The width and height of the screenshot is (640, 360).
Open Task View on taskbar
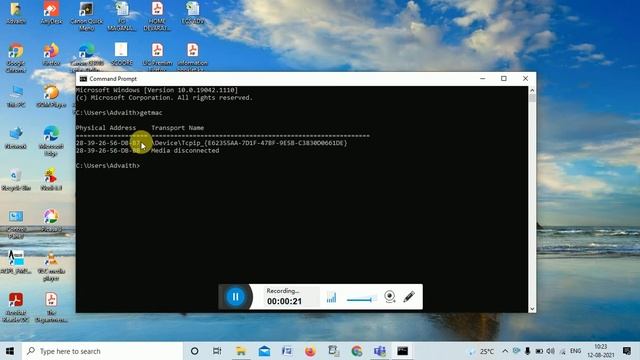click(x=217, y=351)
